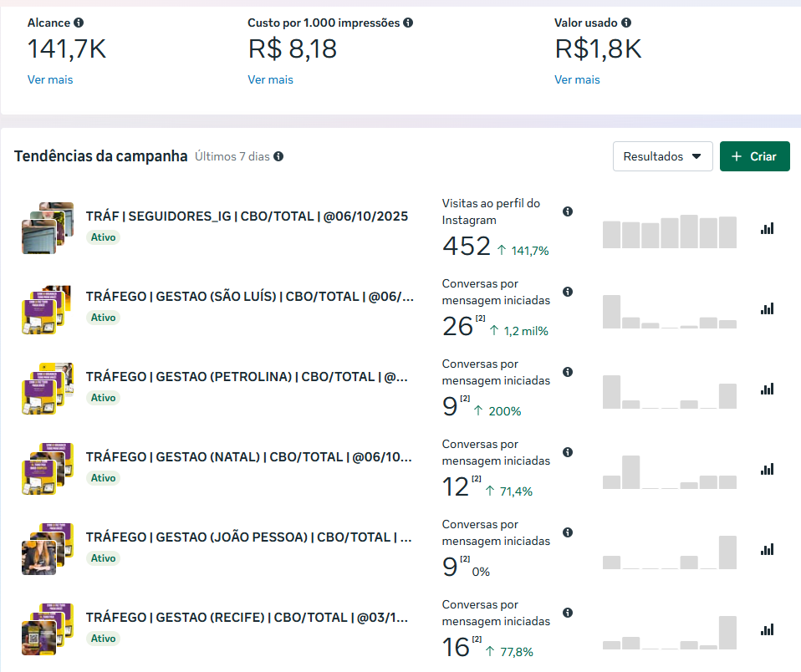801x672 pixels.
Task: Click Ver mais under Custo por 1.000 impressões
Action: (x=270, y=80)
